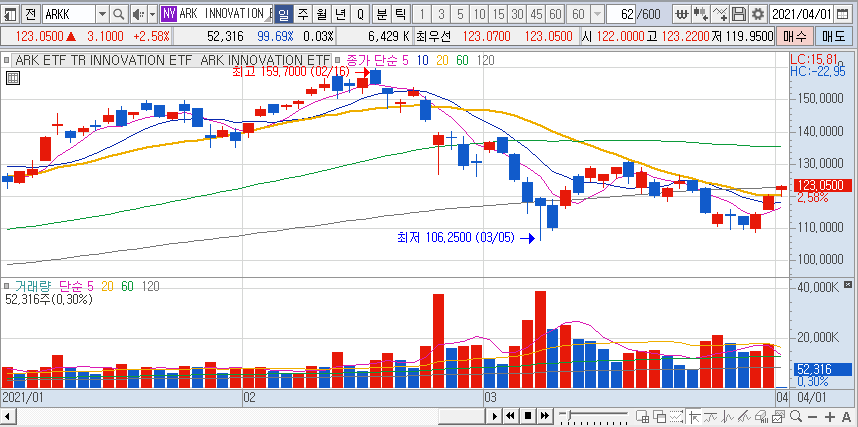858x427 pixels.
Task: Choose the 3 interval button
Action: click(442, 14)
